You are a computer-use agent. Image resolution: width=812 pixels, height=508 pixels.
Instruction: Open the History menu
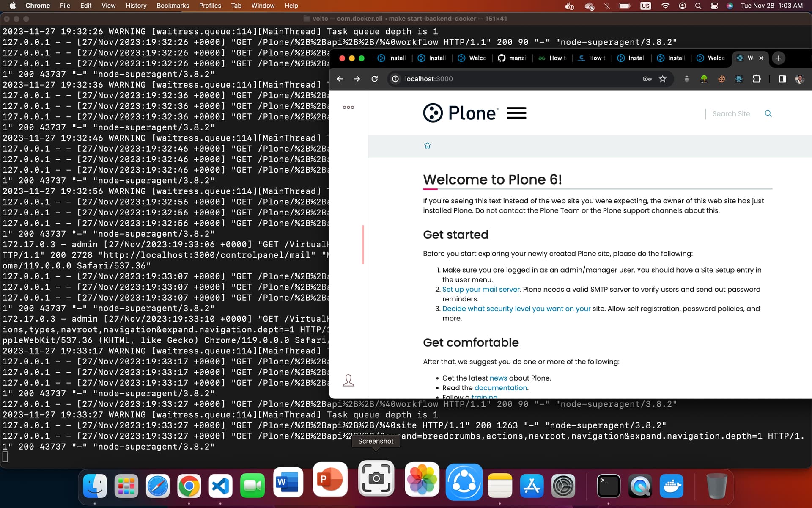[136, 6]
